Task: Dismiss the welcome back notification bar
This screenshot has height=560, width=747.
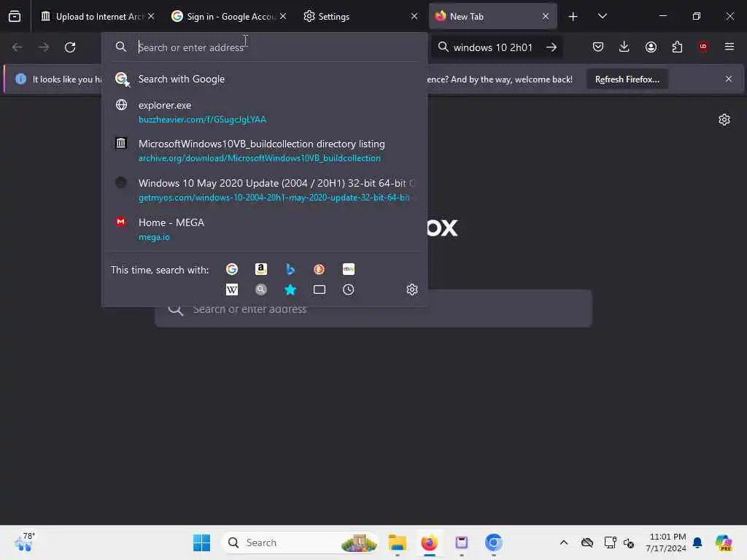Action: pos(729,79)
